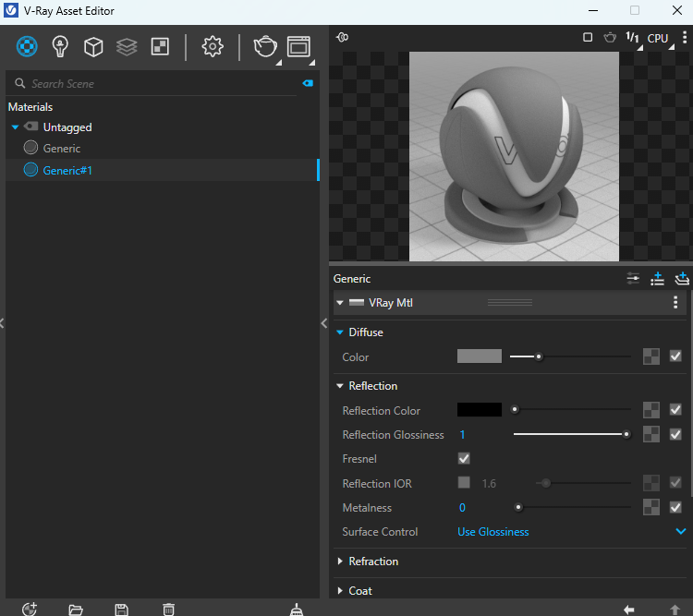This screenshot has height=616, width=693.
Task: Click the delete trash icon
Action: pos(168,609)
